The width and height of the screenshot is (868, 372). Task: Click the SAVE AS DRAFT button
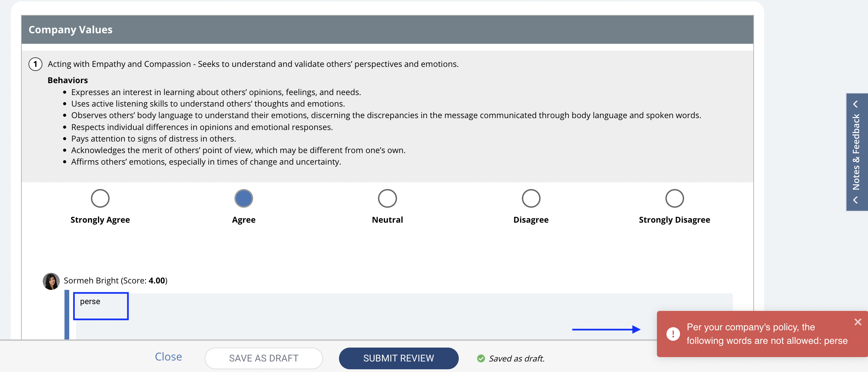[x=264, y=358]
